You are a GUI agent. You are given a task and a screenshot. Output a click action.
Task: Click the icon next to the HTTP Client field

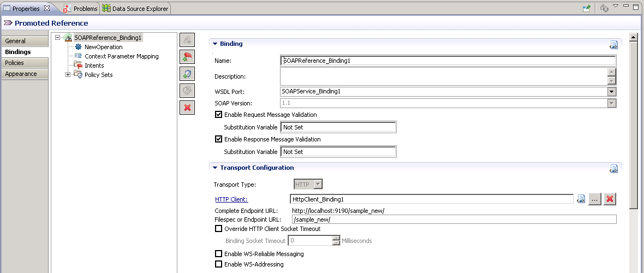tap(582, 199)
